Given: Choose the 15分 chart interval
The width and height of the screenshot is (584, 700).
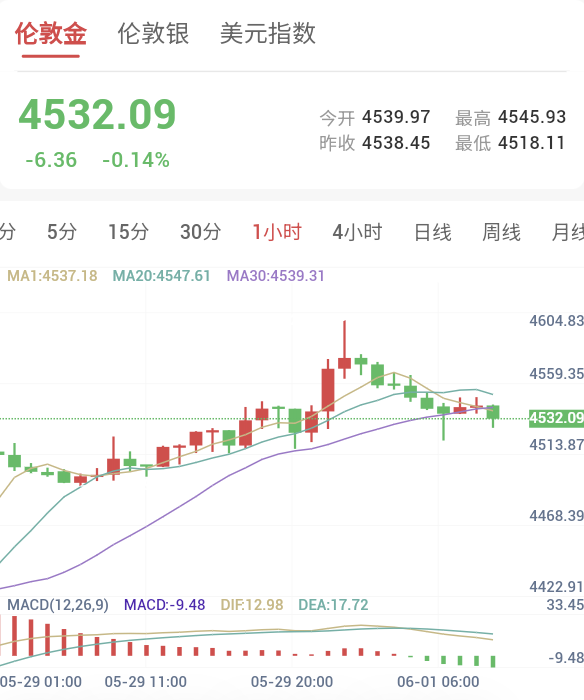Looking at the screenshot, I should [x=129, y=232].
